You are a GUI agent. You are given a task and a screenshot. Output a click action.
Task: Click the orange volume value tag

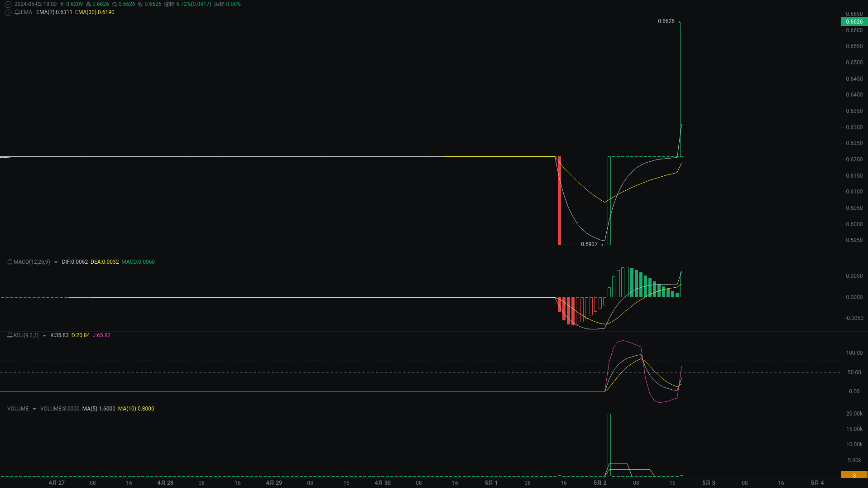click(x=854, y=475)
